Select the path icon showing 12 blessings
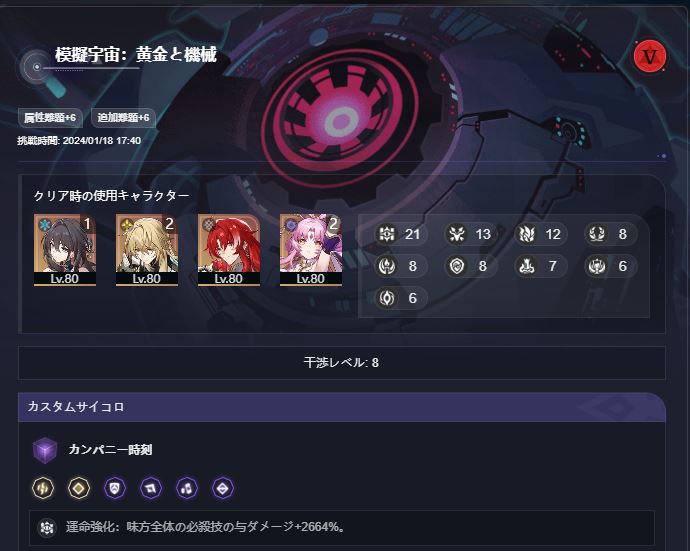The height and width of the screenshot is (551, 690). point(527,234)
